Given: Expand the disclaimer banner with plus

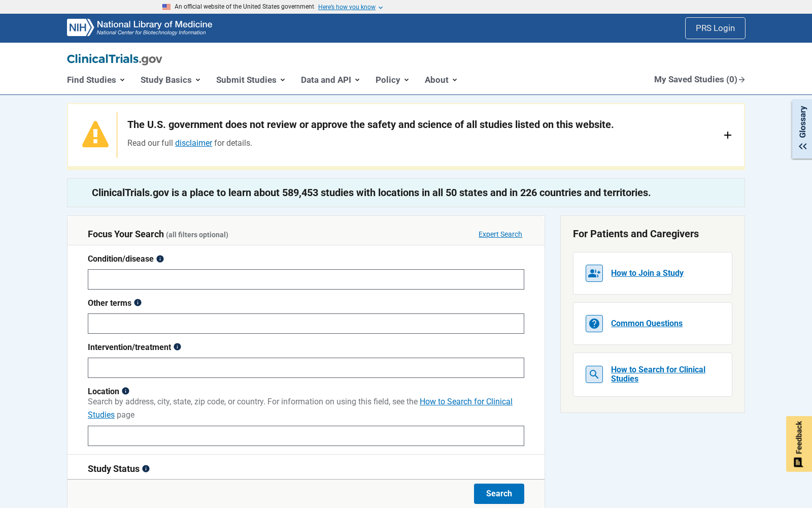Looking at the screenshot, I should click(x=728, y=135).
